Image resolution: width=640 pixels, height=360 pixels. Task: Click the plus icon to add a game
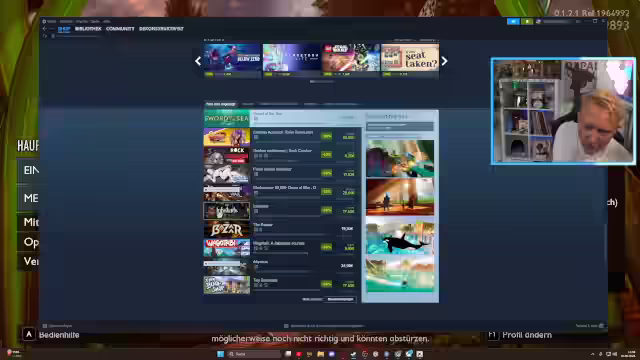tap(45, 326)
